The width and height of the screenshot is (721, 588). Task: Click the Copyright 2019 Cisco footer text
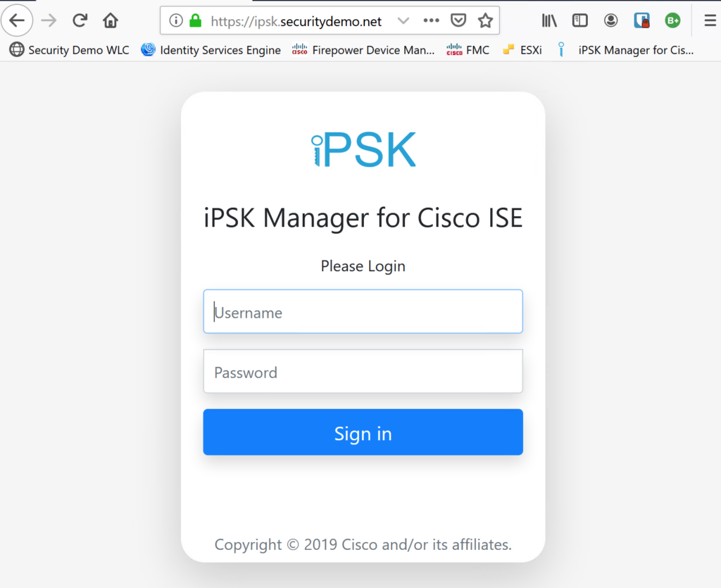[x=363, y=544]
